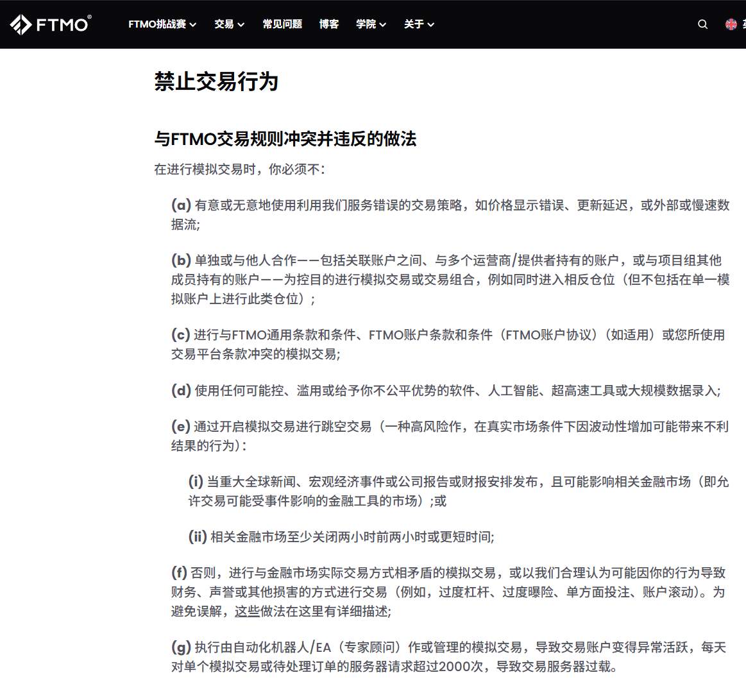Click the 关于 menu item
Image resolution: width=746 pixels, height=700 pixels.
[413, 24]
